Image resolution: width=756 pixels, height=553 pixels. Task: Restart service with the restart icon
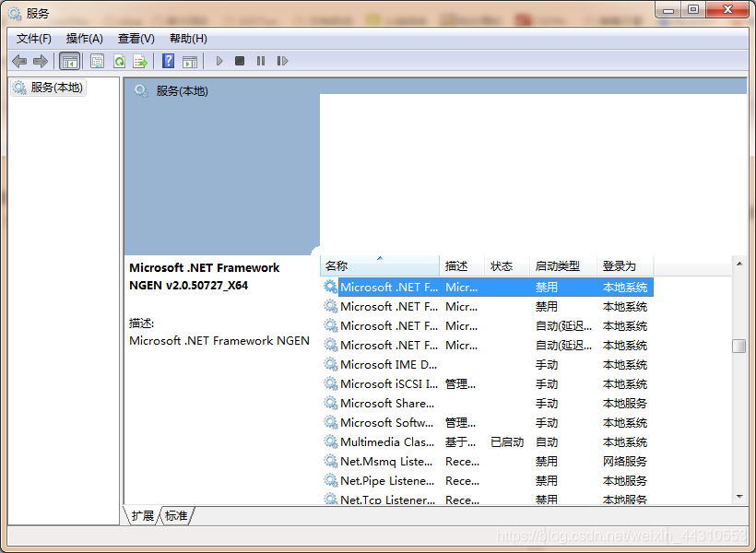click(x=282, y=61)
